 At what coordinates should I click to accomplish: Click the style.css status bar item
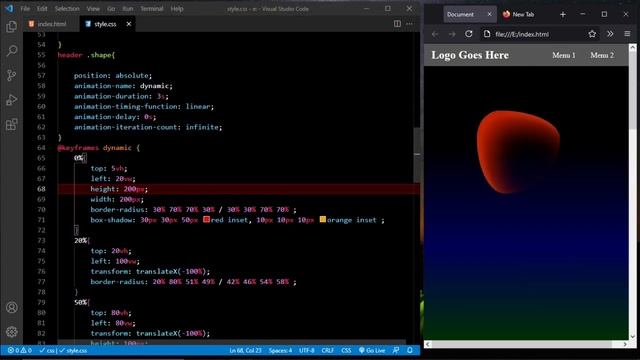tap(74, 350)
